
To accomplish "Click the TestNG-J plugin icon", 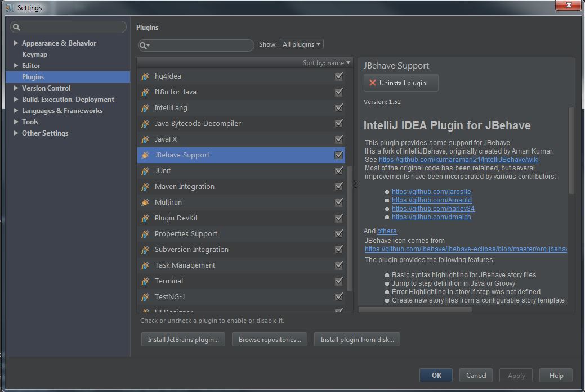I will (145, 297).
